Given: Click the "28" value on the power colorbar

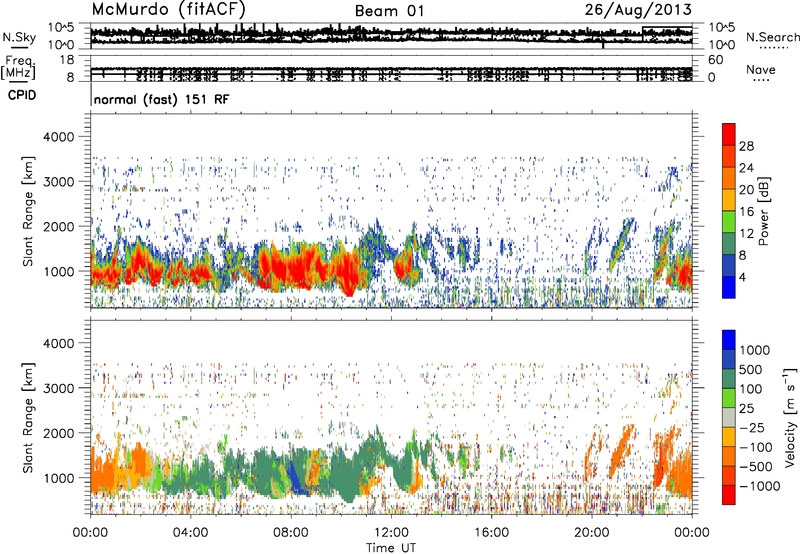Looking at the screenshot, I should click(x=746, y=146).
